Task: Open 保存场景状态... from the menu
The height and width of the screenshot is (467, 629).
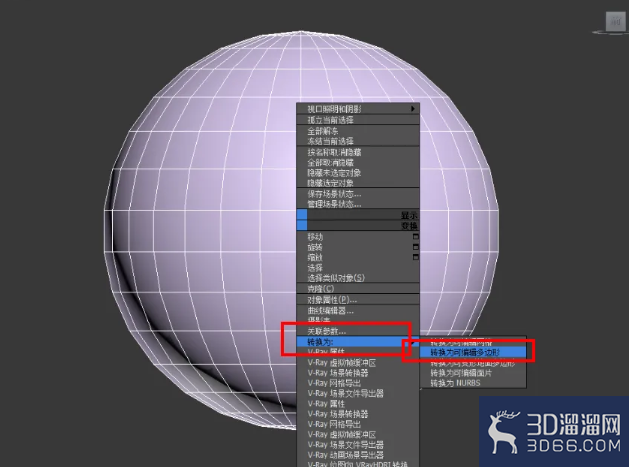Action: click(x=358, y=194)
